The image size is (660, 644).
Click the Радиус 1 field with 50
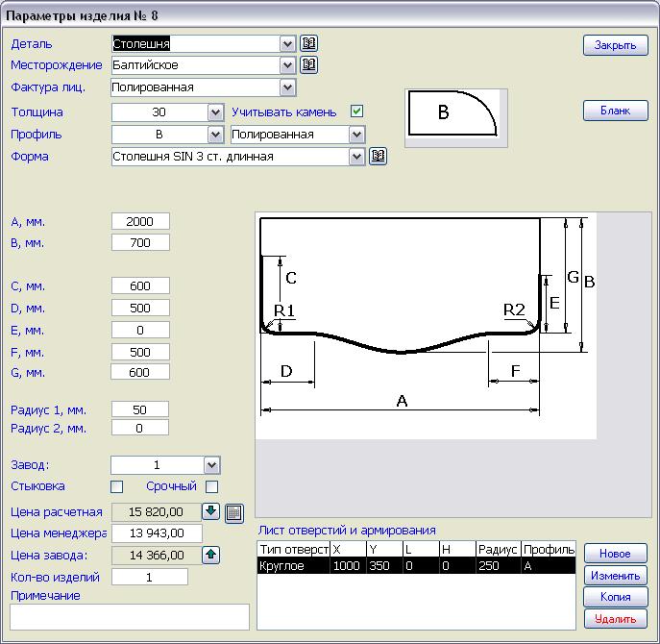click(140, 409)
